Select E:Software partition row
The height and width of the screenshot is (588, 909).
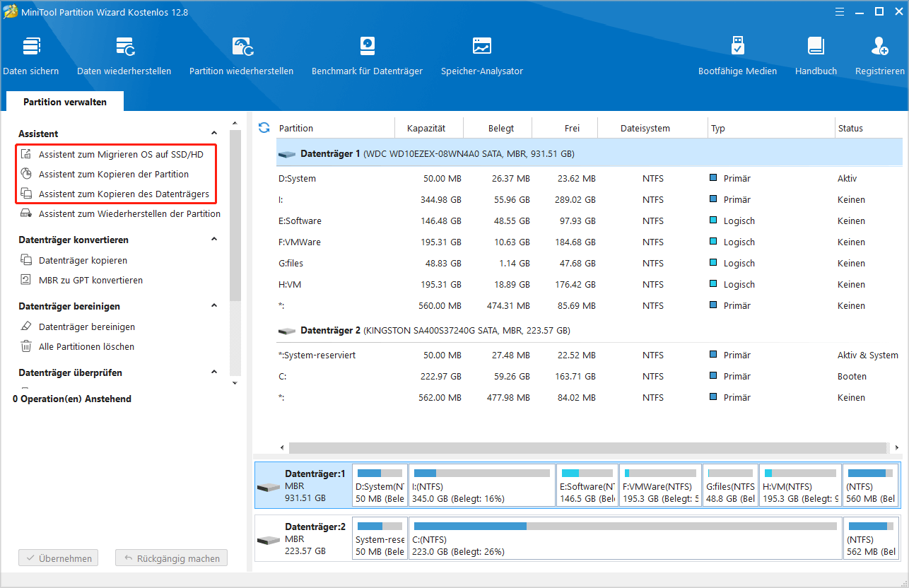click(x=590, y=221)
